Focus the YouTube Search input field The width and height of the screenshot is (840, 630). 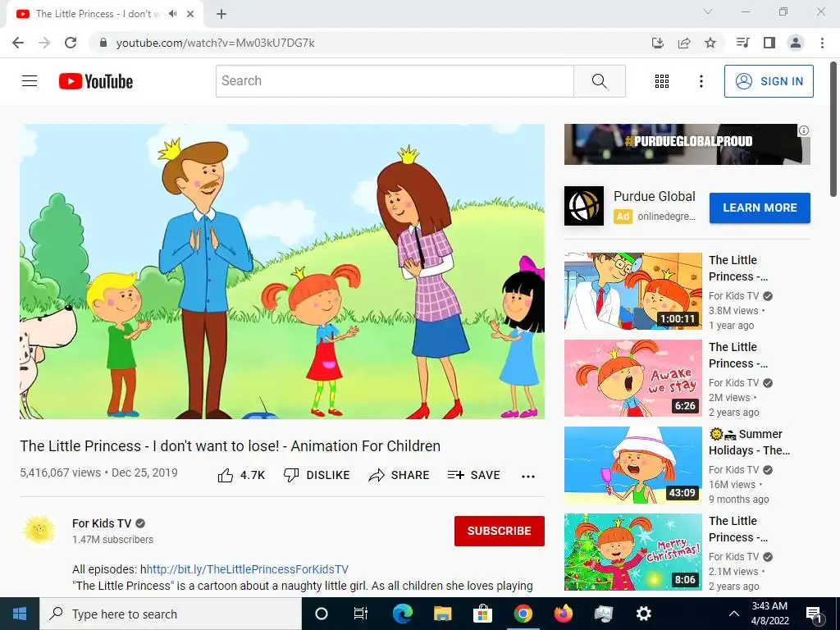point(395,81)
